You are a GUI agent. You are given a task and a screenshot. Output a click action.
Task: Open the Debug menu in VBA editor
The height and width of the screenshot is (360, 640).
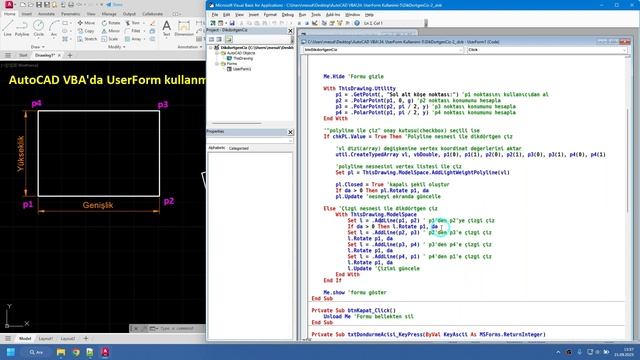287,15
